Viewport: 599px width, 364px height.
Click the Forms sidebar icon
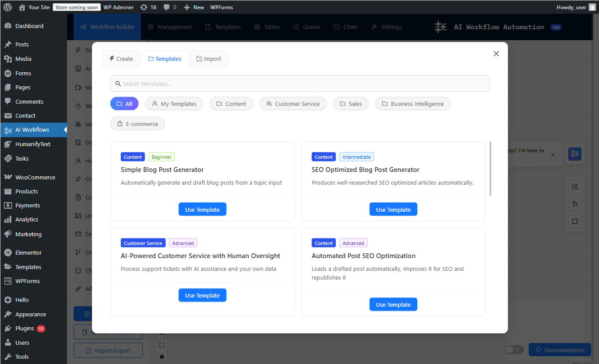(8, 73)
